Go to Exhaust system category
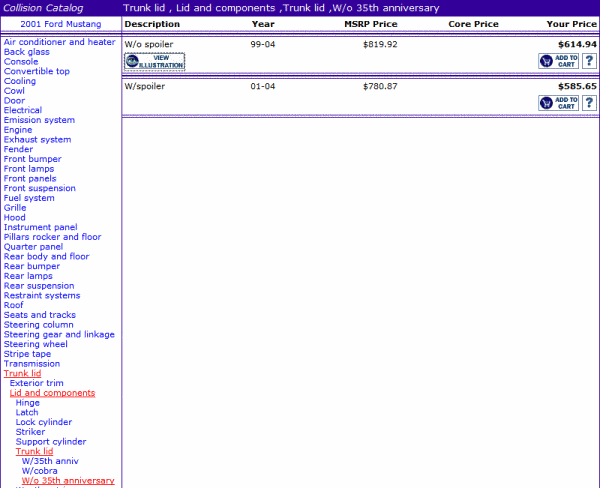Image resolution: width=600 pixels, height=488 pixels. pos(38,140)
